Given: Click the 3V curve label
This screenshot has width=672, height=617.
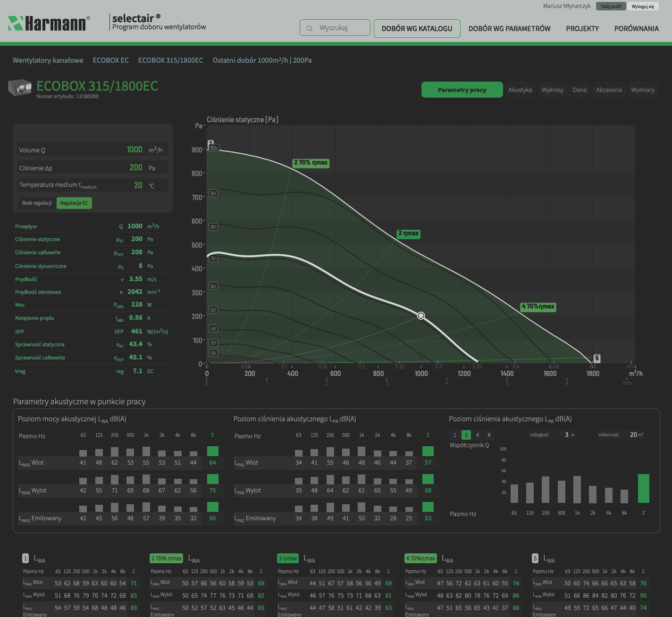Looking at the screenshot, I should (x=213, y=343).
